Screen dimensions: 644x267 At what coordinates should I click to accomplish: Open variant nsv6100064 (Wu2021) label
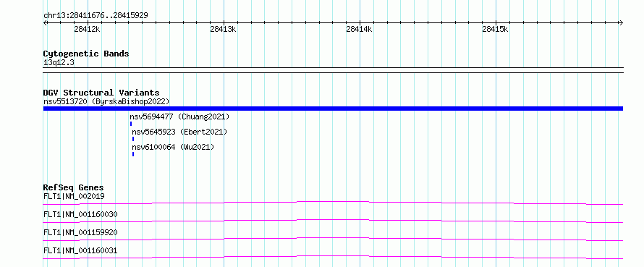click(173, 147)
